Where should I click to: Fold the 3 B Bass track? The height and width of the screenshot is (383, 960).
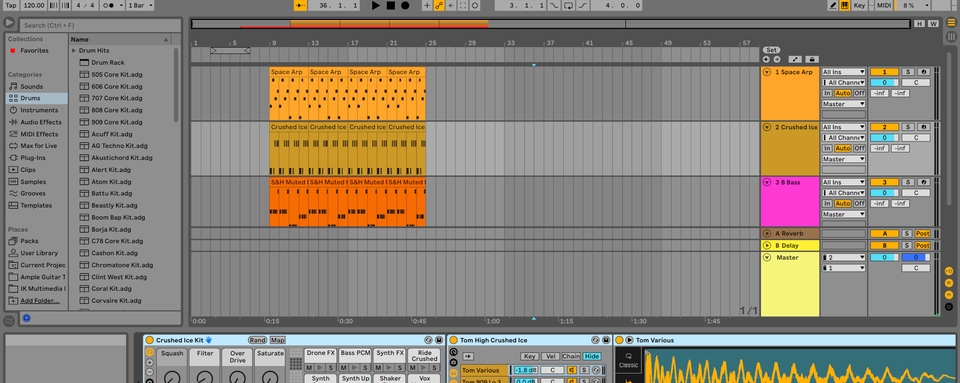click(767, 182)
